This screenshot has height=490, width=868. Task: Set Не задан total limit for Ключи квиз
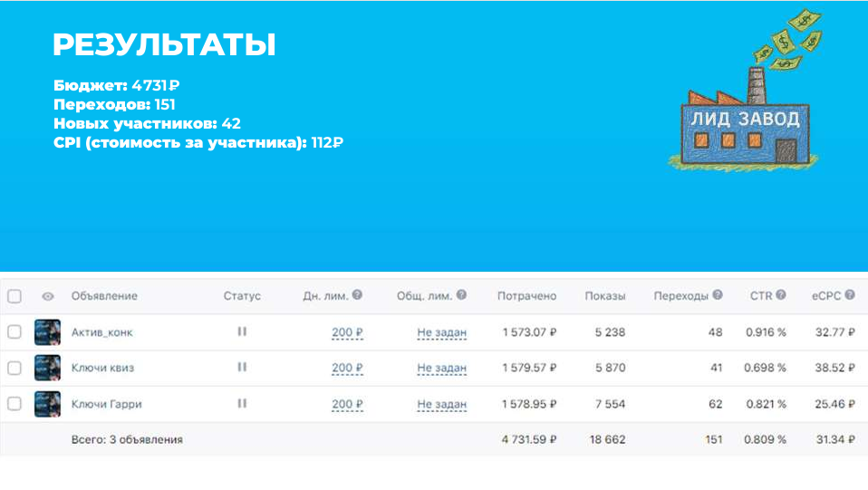tap(442, 369)
